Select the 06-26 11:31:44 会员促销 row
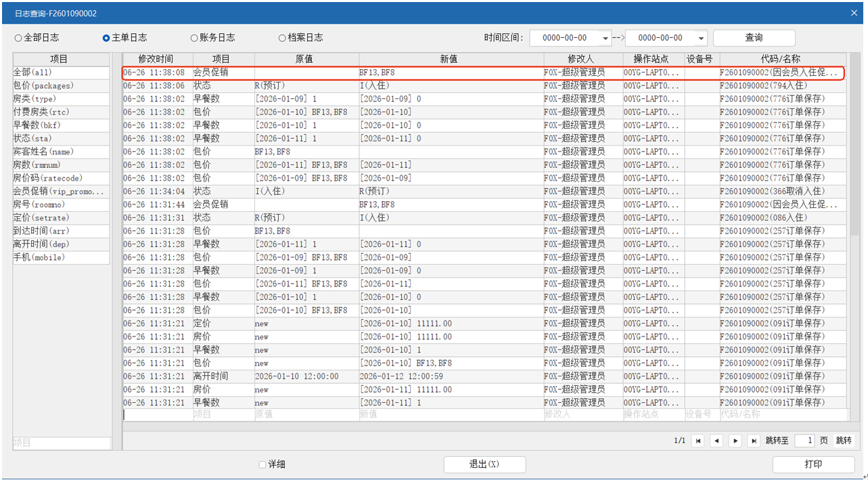The height and width of the screenshot is (480, 868). [484, 204]
